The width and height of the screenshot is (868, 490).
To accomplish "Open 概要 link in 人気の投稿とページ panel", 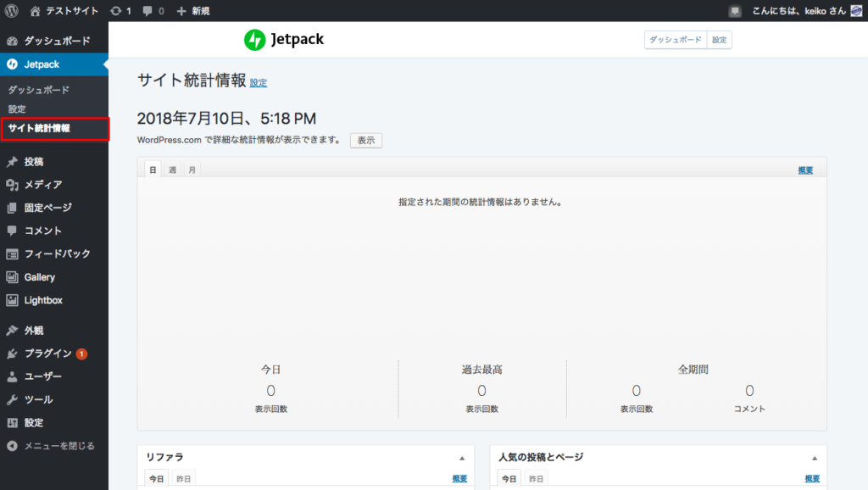I will click(x=812, y=478).
